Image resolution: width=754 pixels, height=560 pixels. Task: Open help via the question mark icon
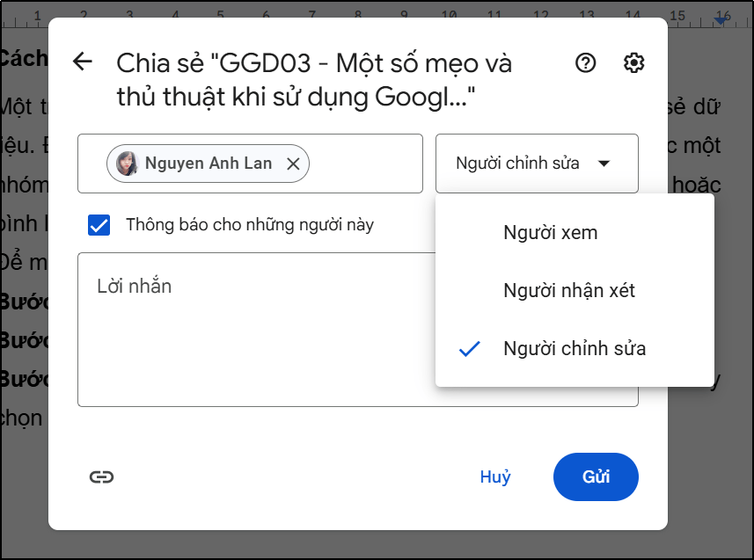(584, 62)
